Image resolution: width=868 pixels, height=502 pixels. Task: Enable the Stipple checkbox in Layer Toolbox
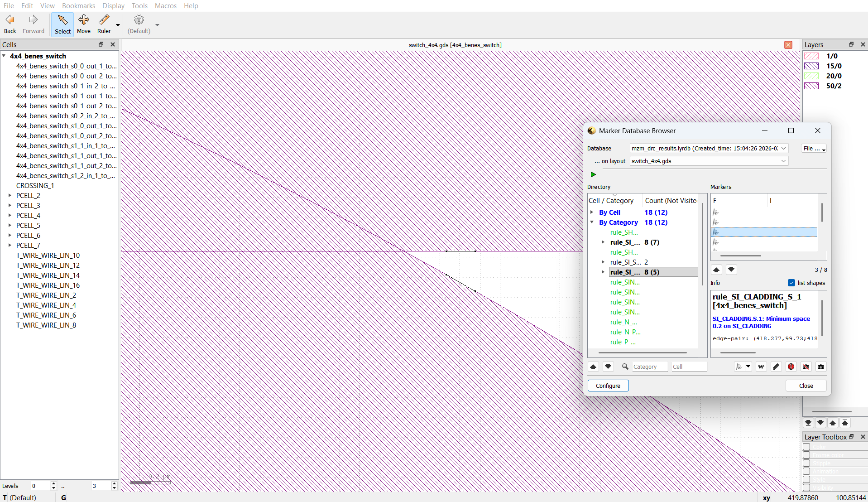806,463
